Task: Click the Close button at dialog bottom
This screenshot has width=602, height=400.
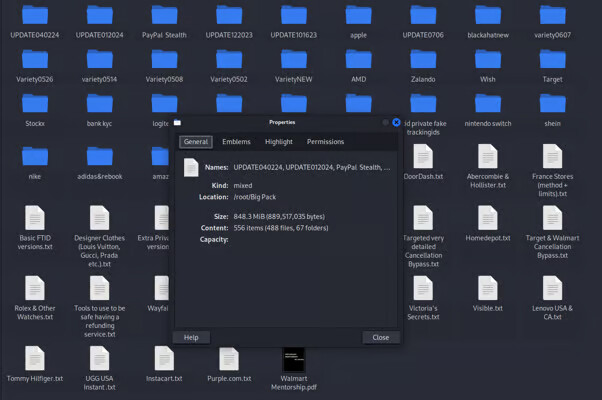Action: tap(380, 337)
